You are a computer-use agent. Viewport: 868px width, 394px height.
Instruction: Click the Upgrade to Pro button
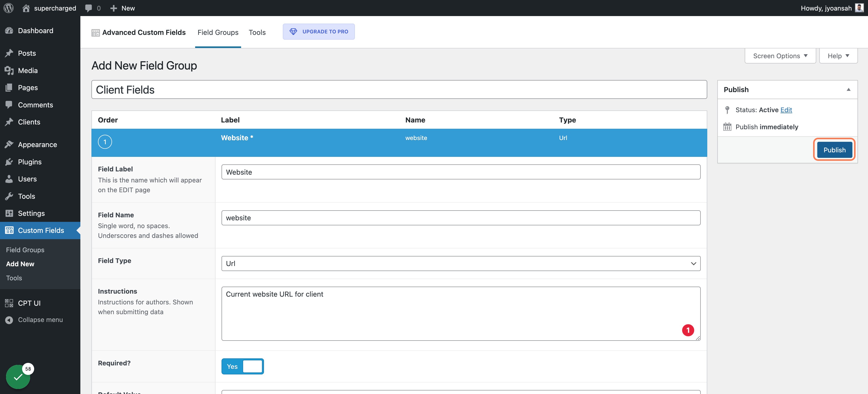coord(318,32)
